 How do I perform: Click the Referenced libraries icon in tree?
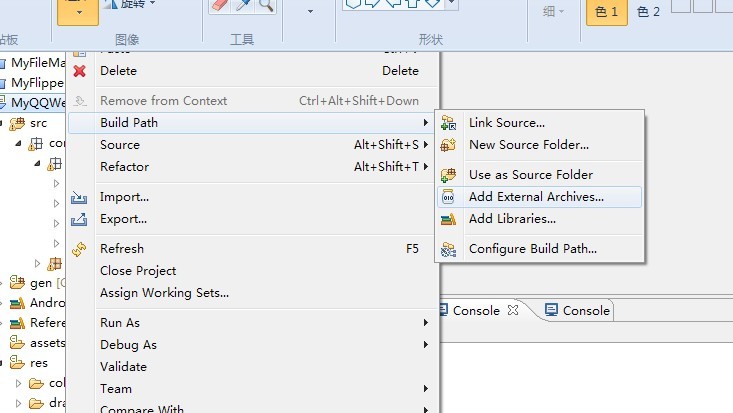(17, 323)
